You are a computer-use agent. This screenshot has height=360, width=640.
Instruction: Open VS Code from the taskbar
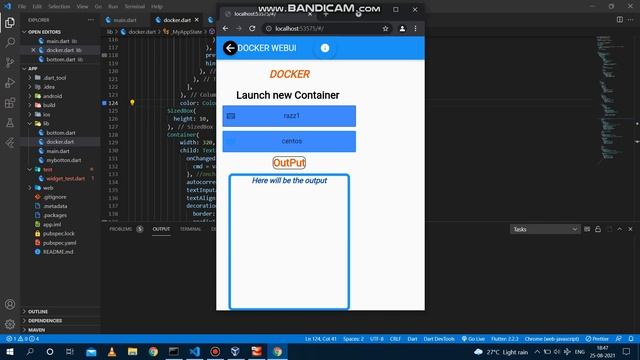tap(195, 351)
